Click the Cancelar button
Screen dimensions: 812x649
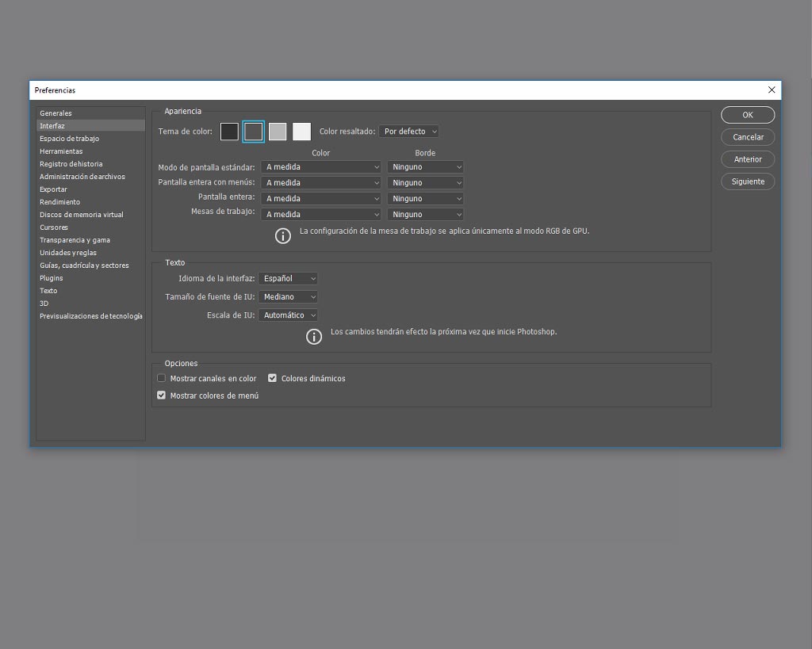coord(748,137)
